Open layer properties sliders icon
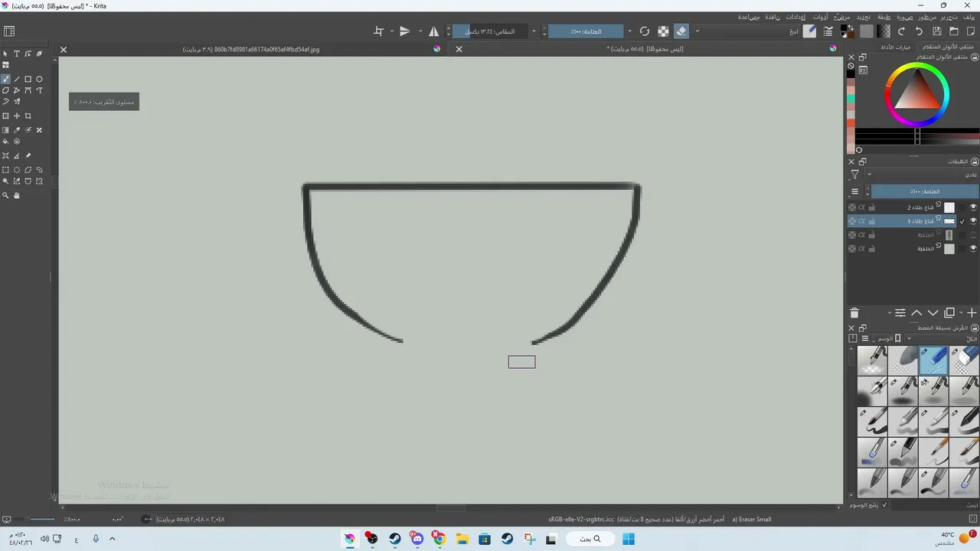 (900, 313)
